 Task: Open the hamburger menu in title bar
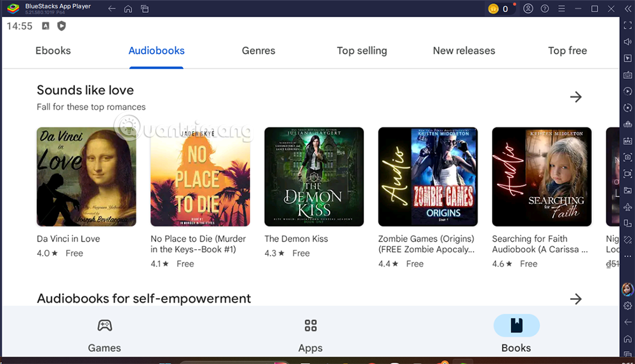(x=561, y=8)
